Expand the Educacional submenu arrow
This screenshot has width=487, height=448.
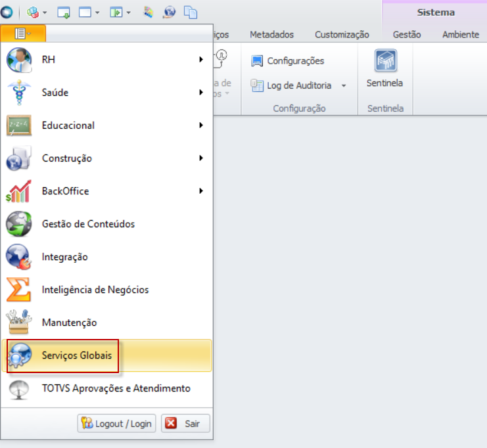pos(201,125)
